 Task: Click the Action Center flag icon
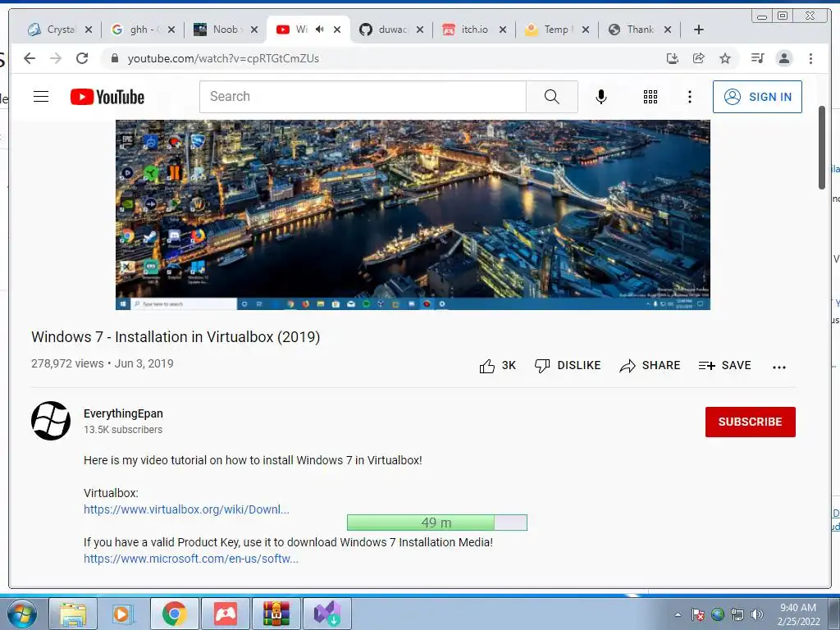(x=697, y=614)
